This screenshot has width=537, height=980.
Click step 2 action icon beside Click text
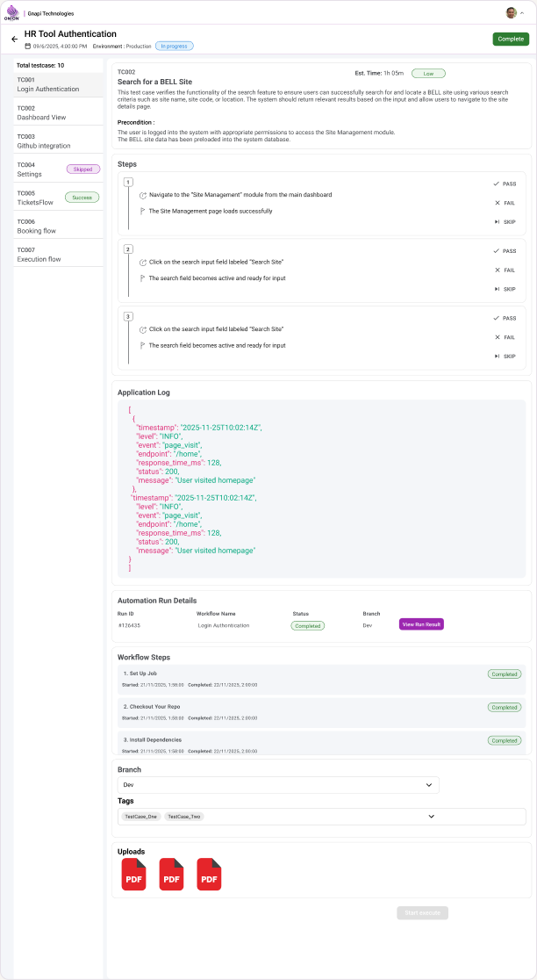[142, 262]
